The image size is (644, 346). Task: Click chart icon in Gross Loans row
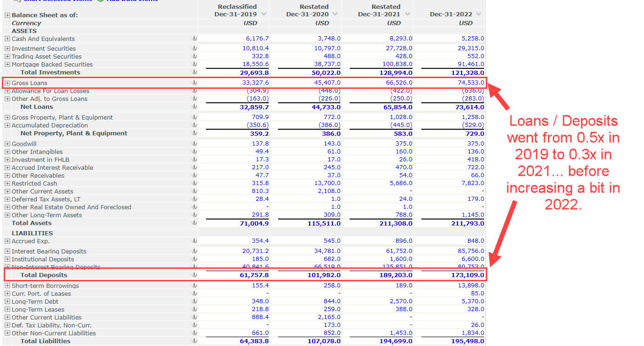click(194, 83)
